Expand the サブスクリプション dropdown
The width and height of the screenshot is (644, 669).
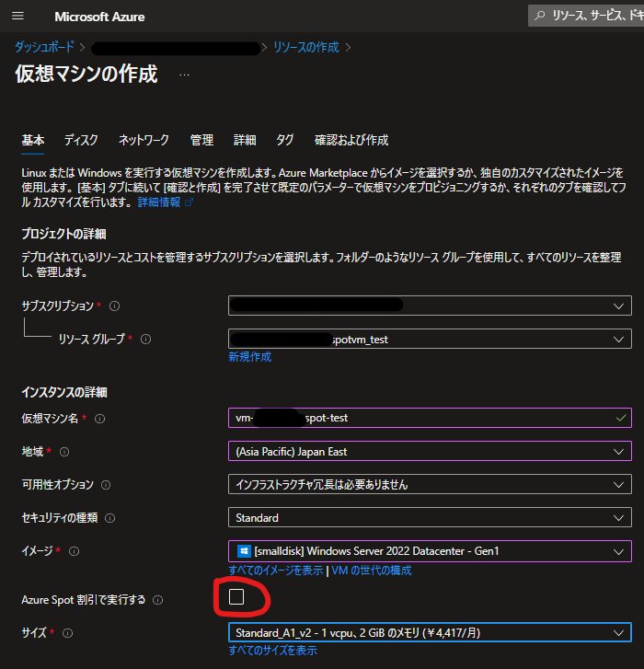(430, 306)
